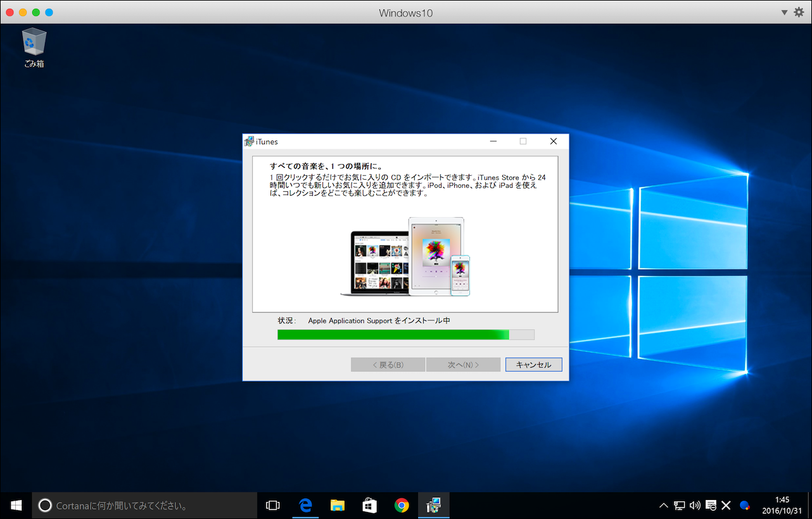Click the Windows10 window title
Screen dimensions: 812x519
(406, 13)
